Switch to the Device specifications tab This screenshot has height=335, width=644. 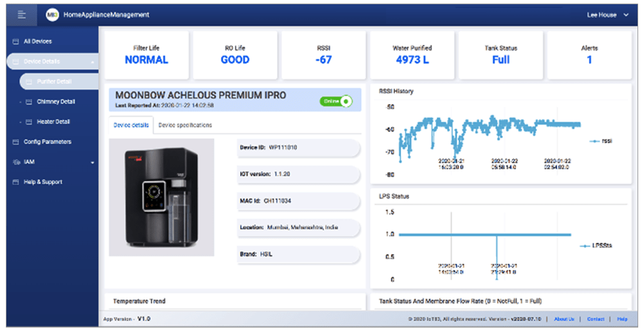click(x=185, y=125)
